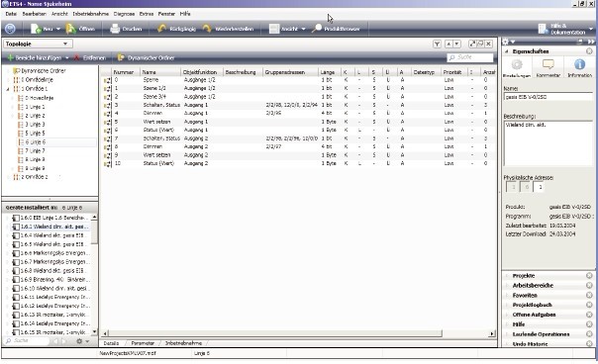Screen dimensions: 598x364
Task: Select 0 Områdelinje in the tree
Action: 33,80
